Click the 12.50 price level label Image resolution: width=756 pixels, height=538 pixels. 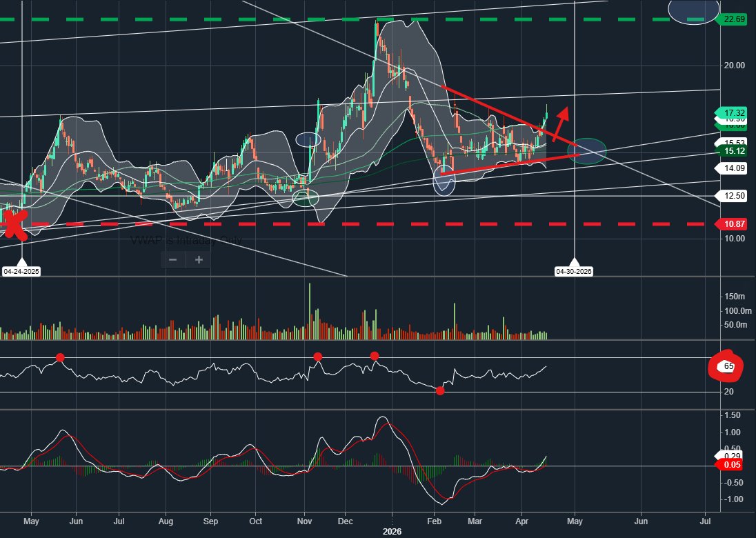click(x=733, y=196)
